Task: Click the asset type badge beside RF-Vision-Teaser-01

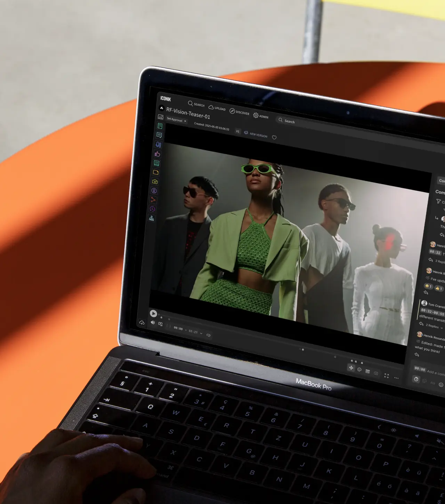Action: tap(162, 108)
